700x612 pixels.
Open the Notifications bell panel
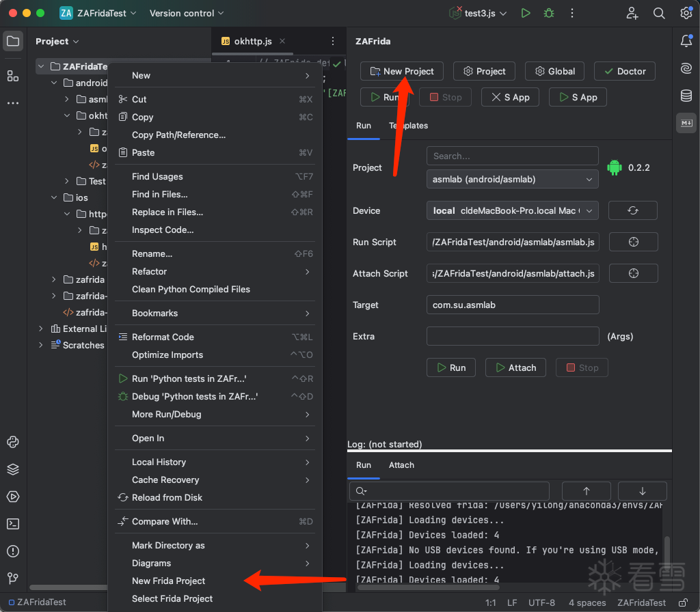pos(686,41)
